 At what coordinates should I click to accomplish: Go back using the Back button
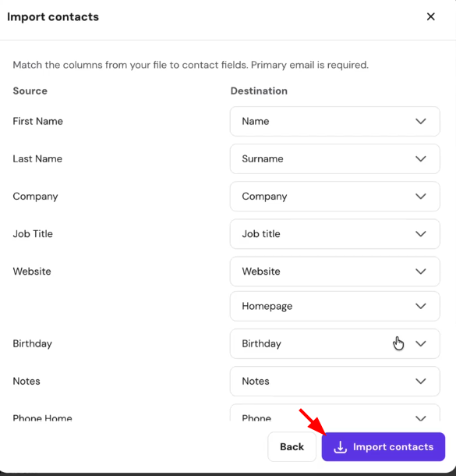point(292,447)
